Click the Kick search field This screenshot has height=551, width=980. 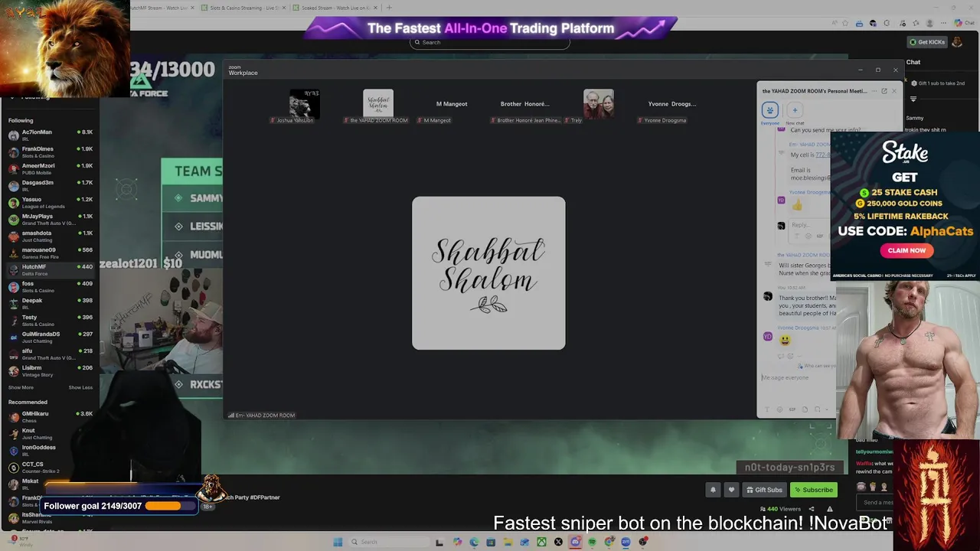pos(490,42)
